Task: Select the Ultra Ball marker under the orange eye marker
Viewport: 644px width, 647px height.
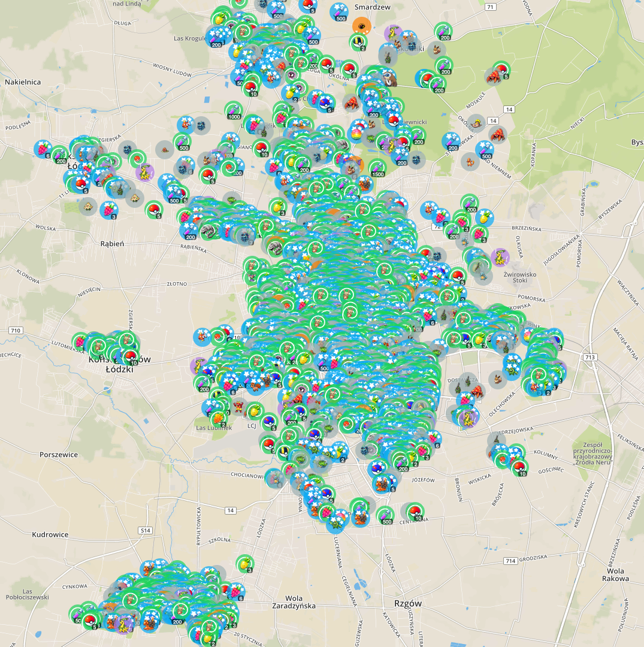Action: point(358,42)
